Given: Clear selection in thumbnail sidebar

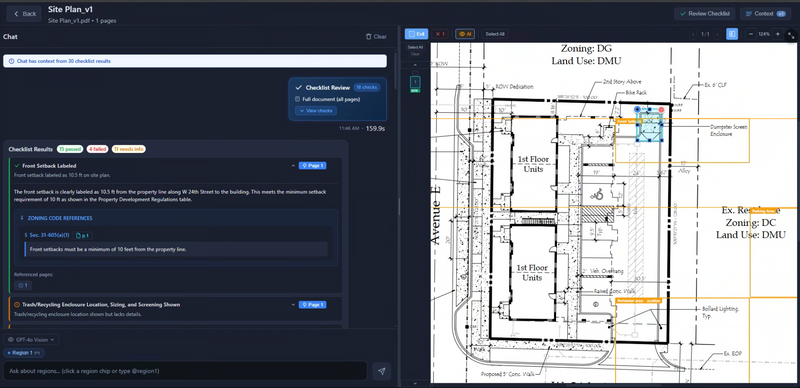Looking at the screenshot, I should pyautogui.click(x=415, y=54).
